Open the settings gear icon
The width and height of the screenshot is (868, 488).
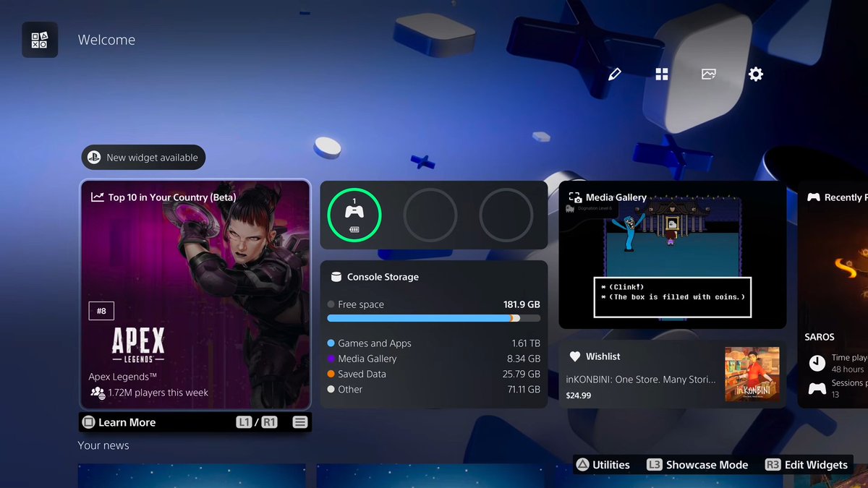tap(756, 74)
